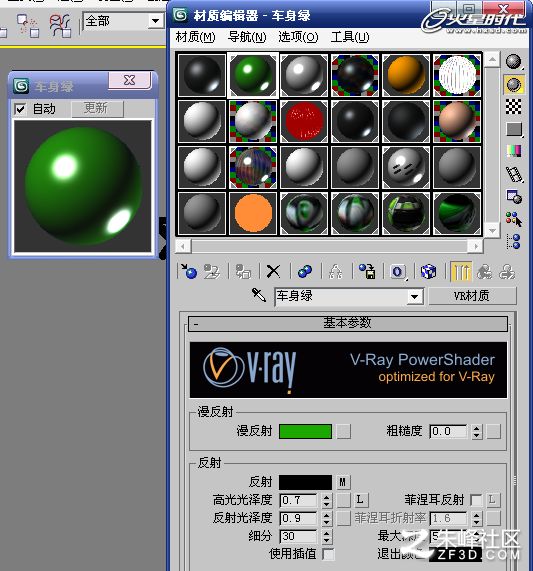Click the VR材质 material type button
The height and width of the screenshot is (571, 533).
click(472, 296)
